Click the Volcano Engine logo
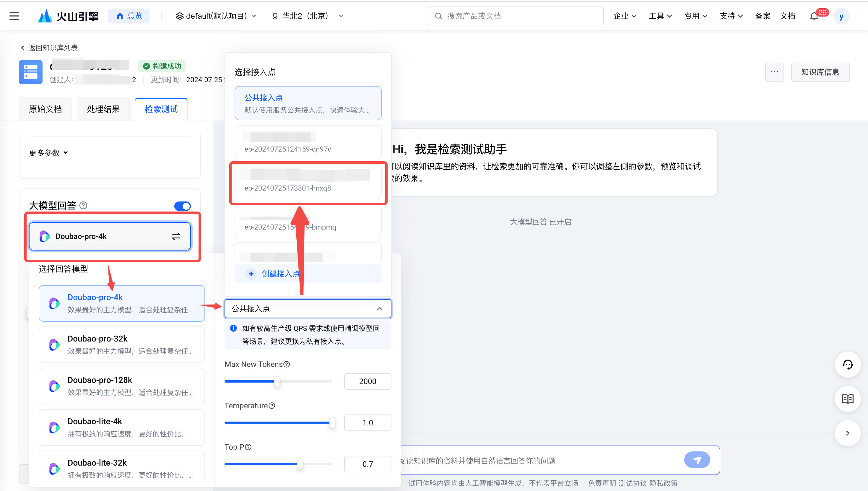The height and width of the screenshot is (491, 868). pyautogui.click(x=69, y=16)
